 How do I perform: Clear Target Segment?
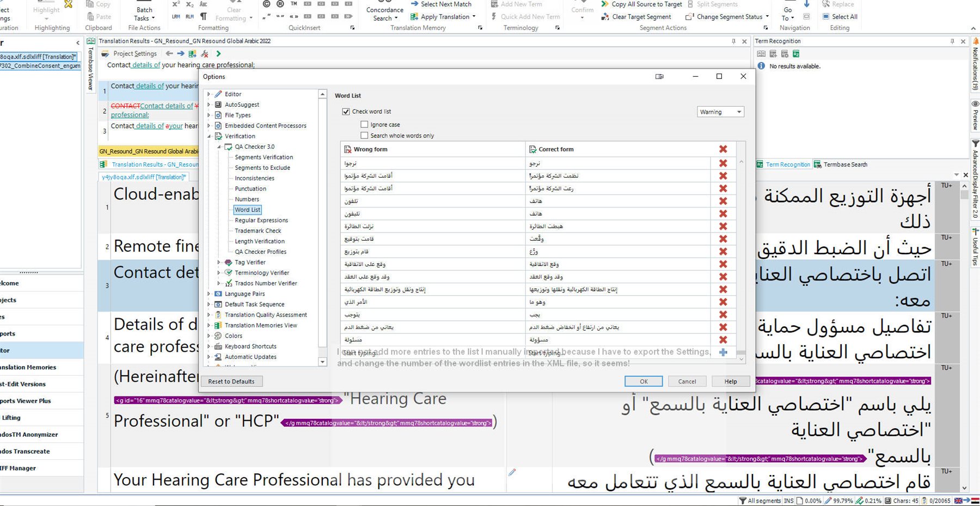coord(636,16)
